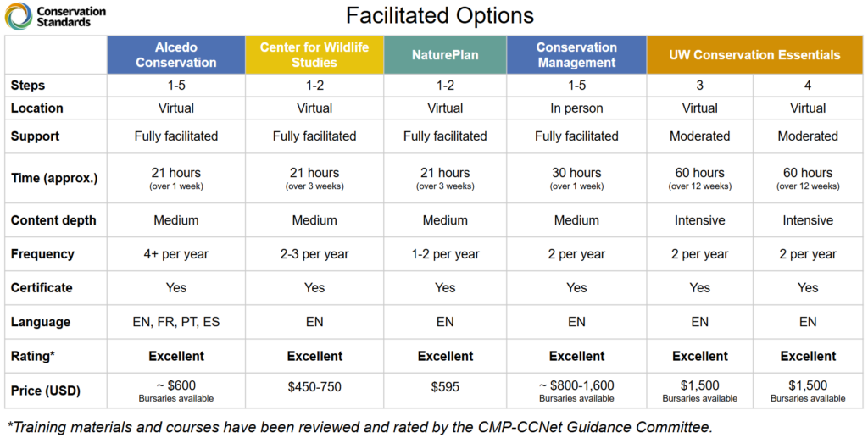Screen dimensions: 868x438
Task: Click the EN, FR, PT, ES language cell
Action: coord(176,322)
